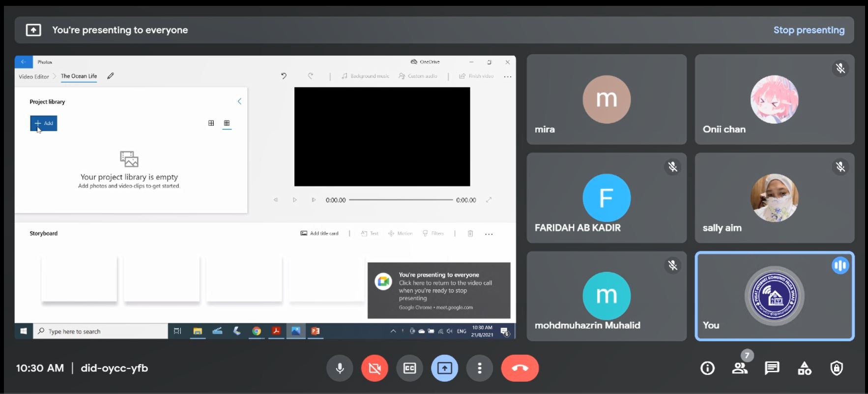
Task: Open meeting details info icon
Action: coord(707,368)
